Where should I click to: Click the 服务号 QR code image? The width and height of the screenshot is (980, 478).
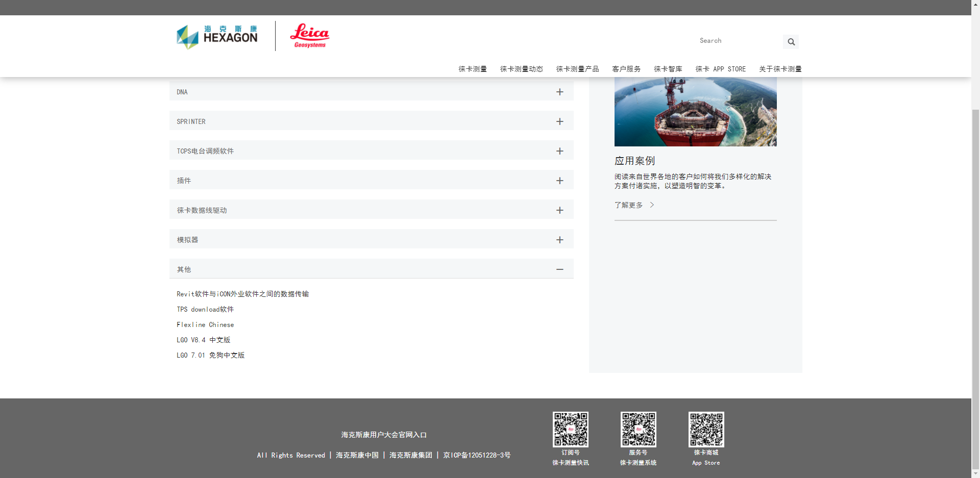pos(638,429)
